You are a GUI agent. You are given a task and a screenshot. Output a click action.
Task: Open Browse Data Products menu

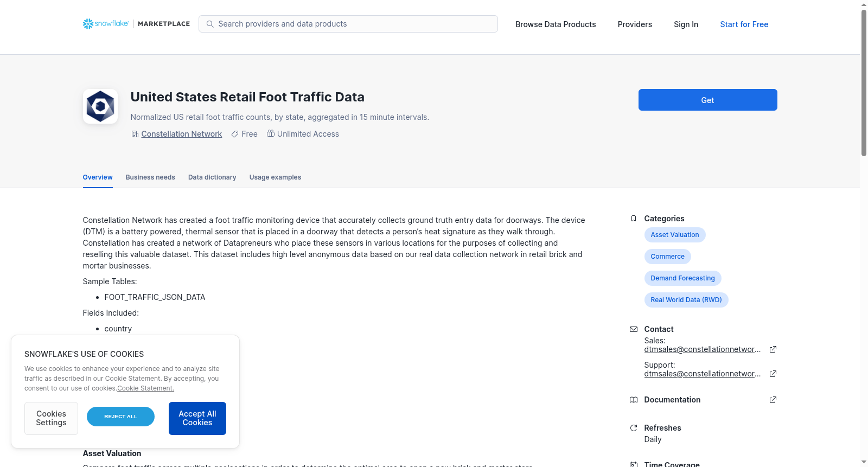(x=556, y=24)
